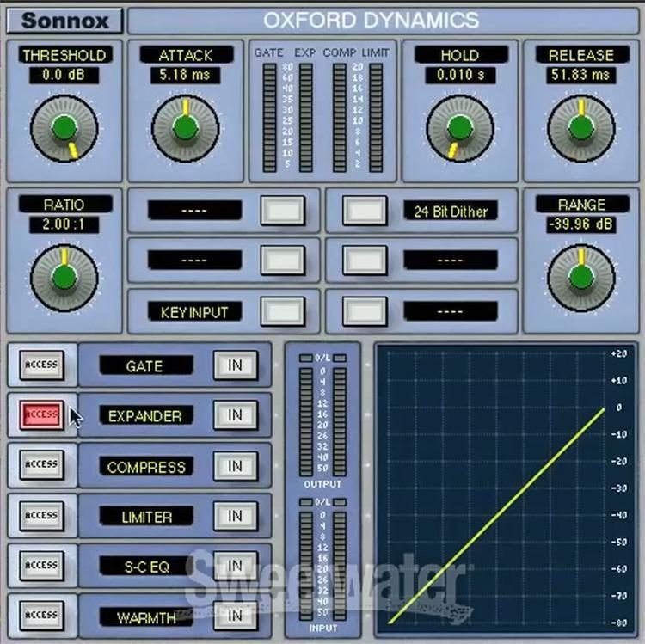Open Compress section with its ACCESS button
The width and height of the screenshot is (645, 644).
pyautogui.click(x=41, y=464)
